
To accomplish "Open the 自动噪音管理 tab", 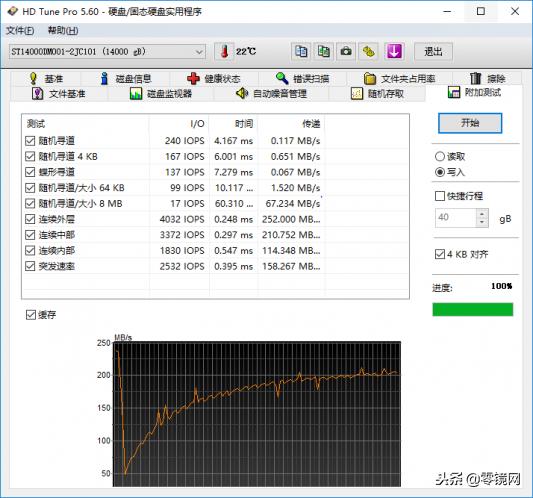I will [x=271, y=93].
